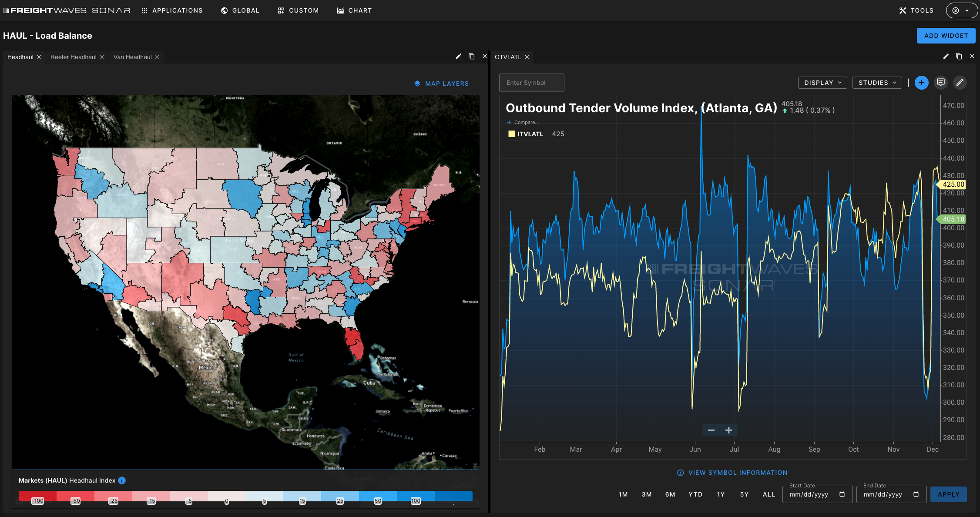Image resolution: width=980 pixels, height=517 pixels.
Task: Open the End Date calendar picker
Action: [916, 494]
